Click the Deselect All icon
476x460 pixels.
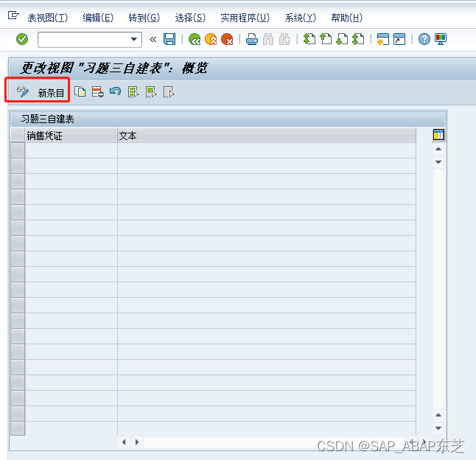click(169, 91)
